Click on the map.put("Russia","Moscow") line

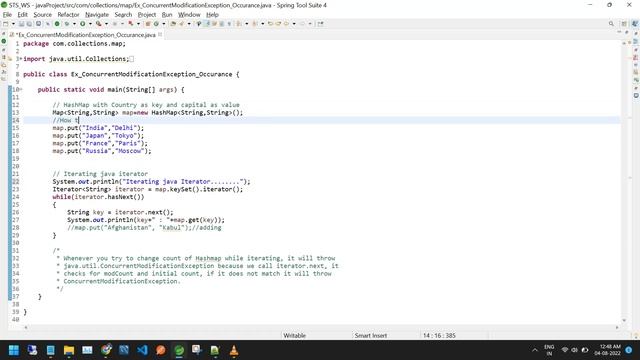tap(102, 151)
